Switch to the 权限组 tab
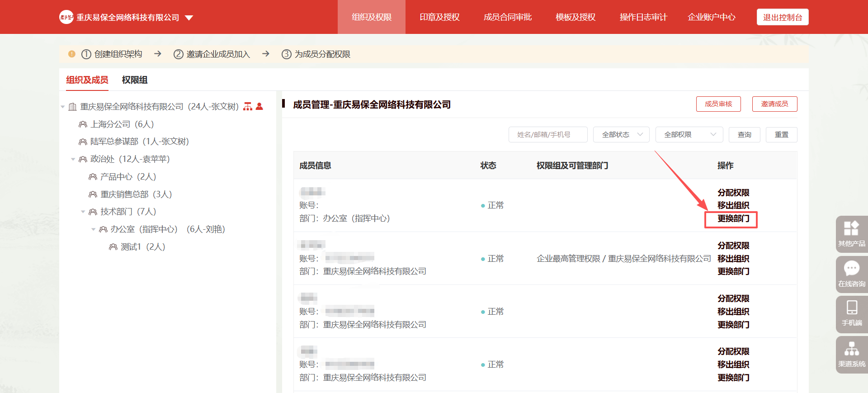 coord(134,80)
